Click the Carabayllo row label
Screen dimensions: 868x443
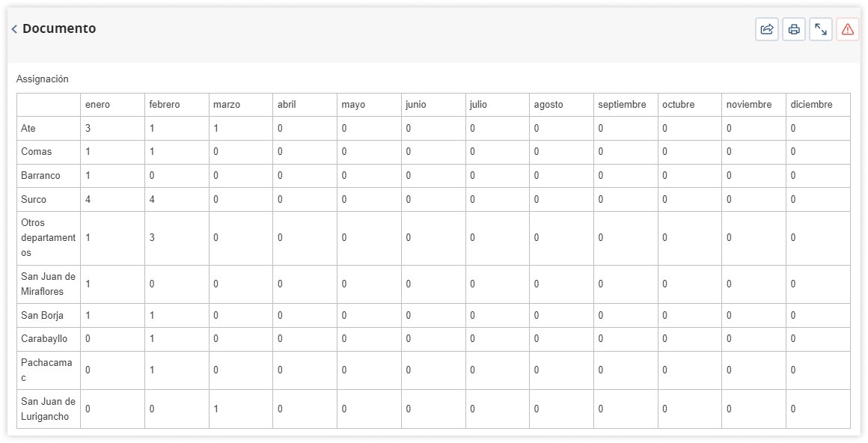[x=44, y=338]
